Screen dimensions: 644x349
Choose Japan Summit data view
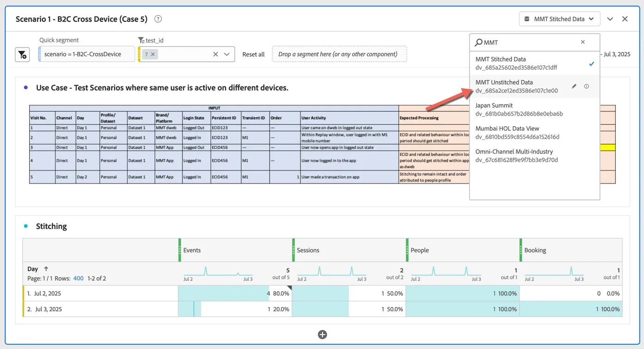[x=534, y=110]
